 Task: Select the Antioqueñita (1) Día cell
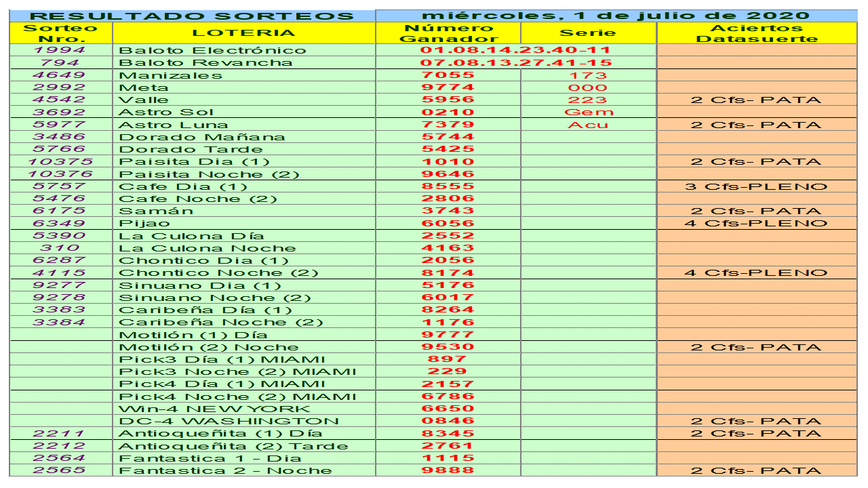point(244,434)
